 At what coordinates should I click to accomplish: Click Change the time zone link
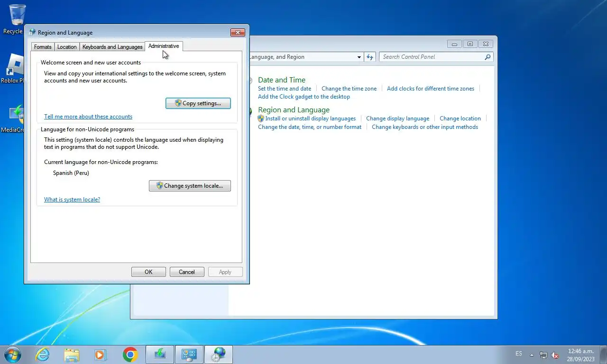click(349, 89)
